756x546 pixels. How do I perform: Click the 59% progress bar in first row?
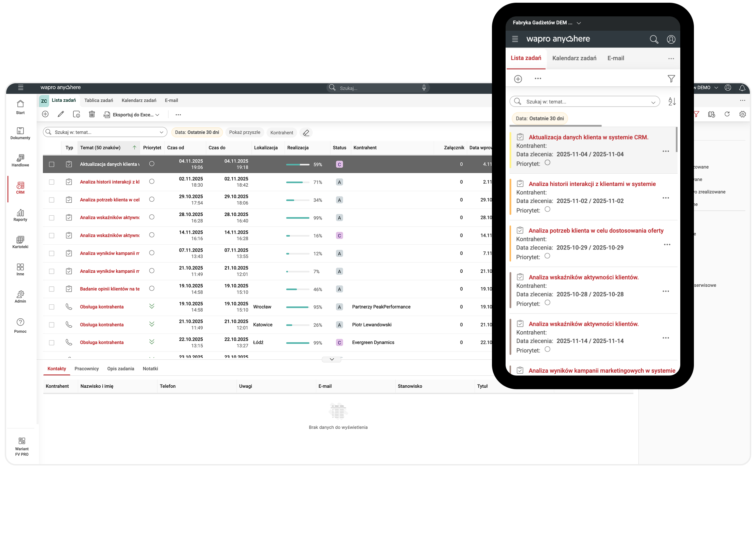(297, 164)
